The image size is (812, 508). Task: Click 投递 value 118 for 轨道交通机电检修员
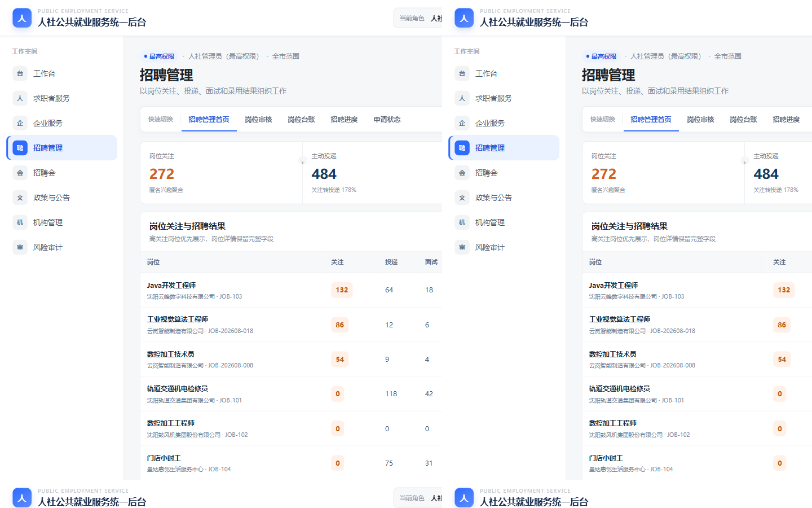[391, 394]
